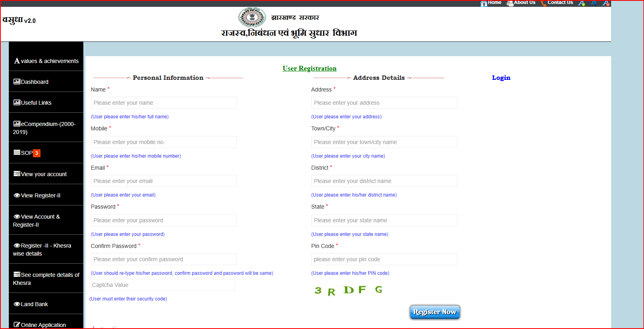
Task: Click the Land Bank eye icon
Action: click(17, 304)
